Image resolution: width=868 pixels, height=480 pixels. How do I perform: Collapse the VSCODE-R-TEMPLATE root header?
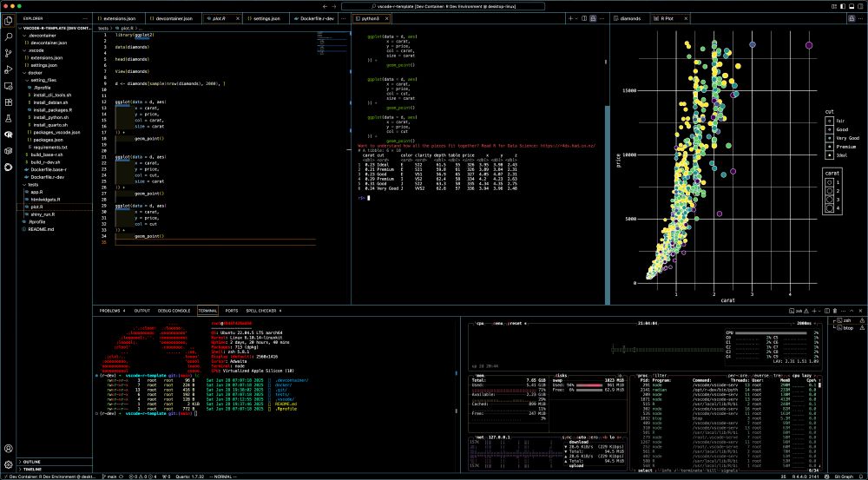56,28
